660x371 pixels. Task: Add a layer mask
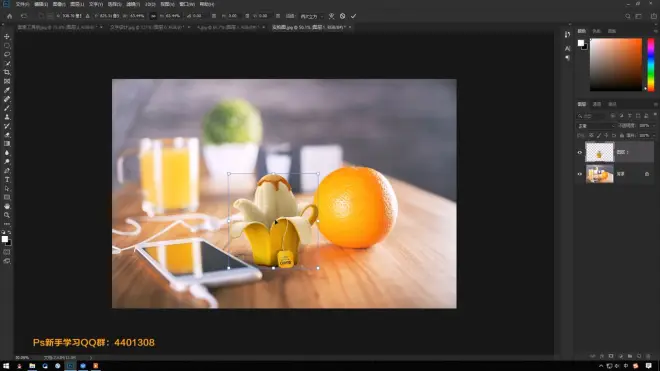click(611, 356)
